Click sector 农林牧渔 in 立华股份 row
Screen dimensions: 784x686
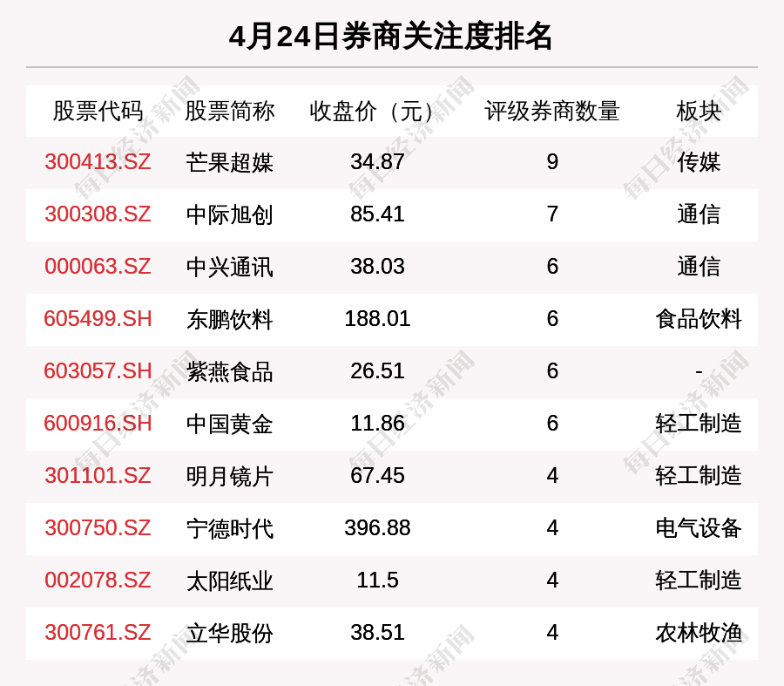coord(699,633)
